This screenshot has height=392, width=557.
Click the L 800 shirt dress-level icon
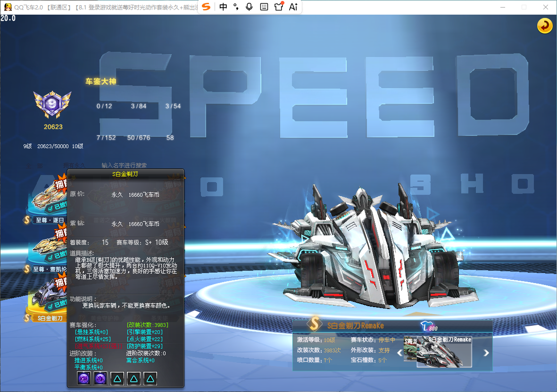click(x=429, y=326)
